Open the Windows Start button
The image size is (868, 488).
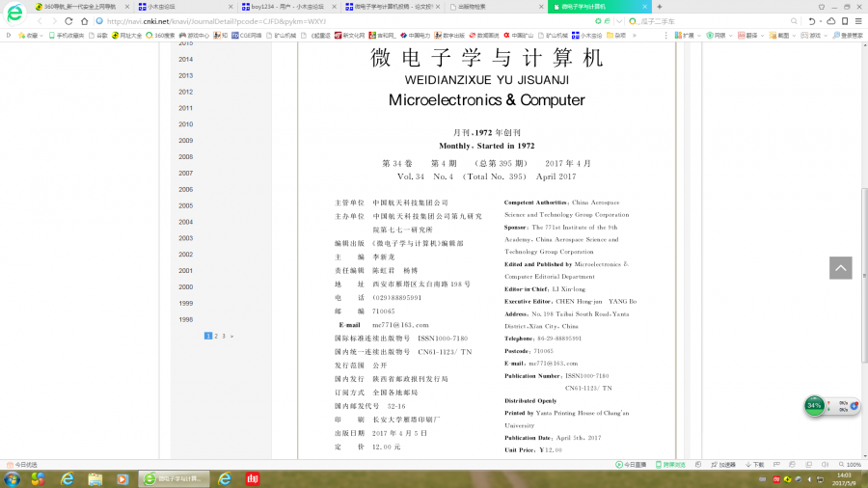(12, 479)
